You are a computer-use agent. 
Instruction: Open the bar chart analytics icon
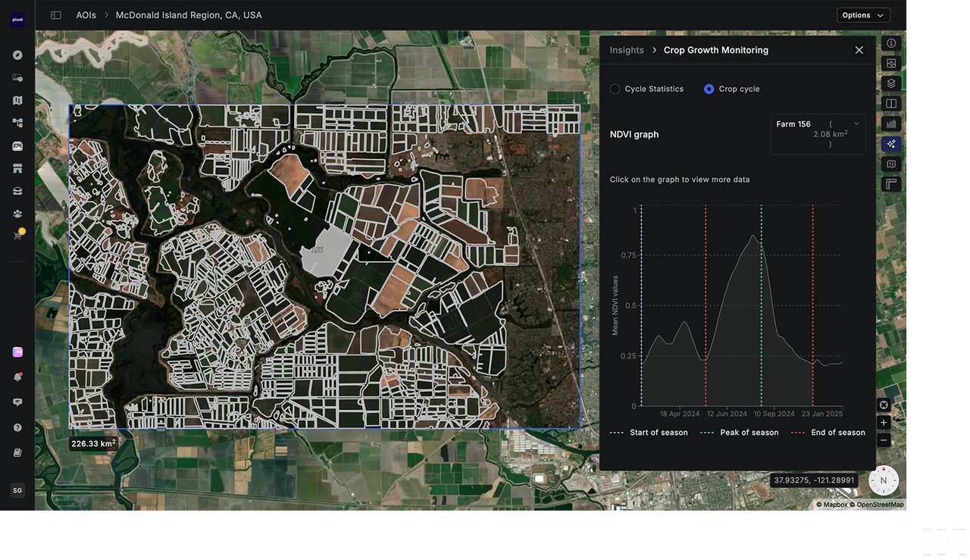(x=891, y=124)
